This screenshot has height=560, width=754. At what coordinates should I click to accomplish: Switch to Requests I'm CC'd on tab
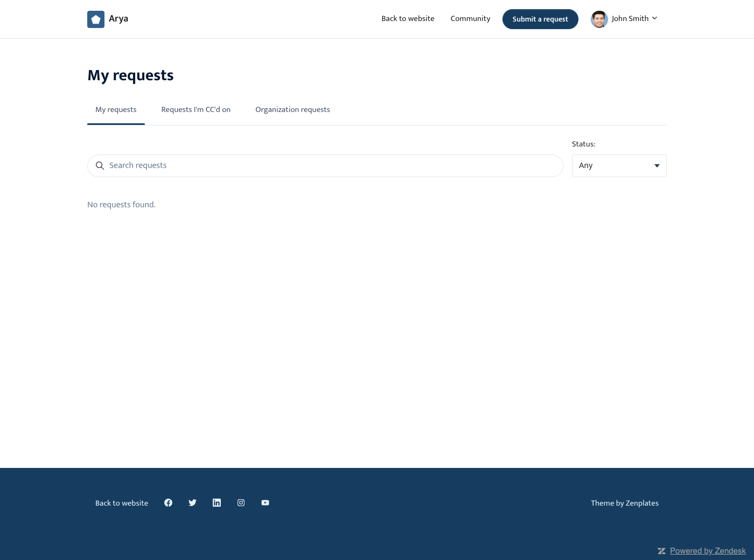[x=196, y=110]
